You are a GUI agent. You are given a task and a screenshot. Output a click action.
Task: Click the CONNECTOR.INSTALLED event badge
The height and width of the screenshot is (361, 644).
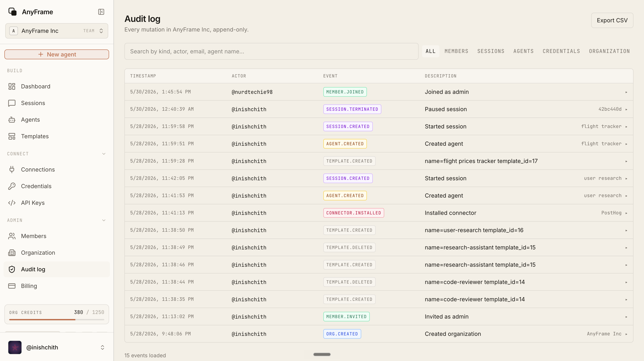(x=354, y=213)
